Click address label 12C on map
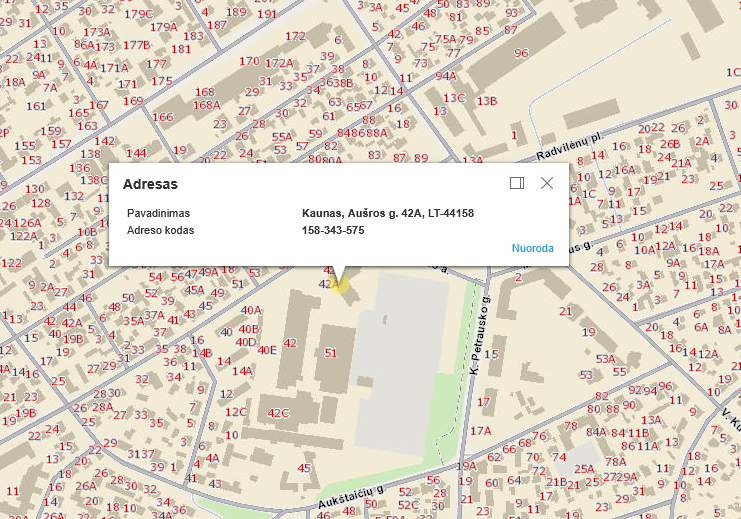The width and height of the screenshot is (741, 519). pos(235,411)
